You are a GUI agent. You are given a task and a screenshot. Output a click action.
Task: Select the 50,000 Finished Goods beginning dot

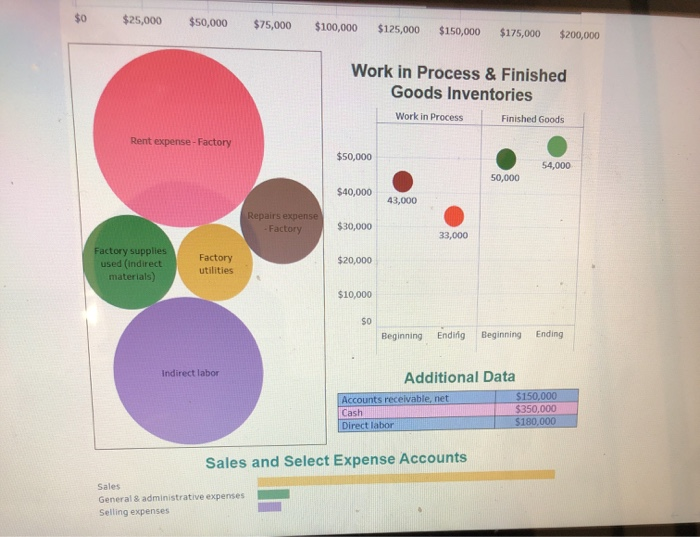tap(506, 159)
